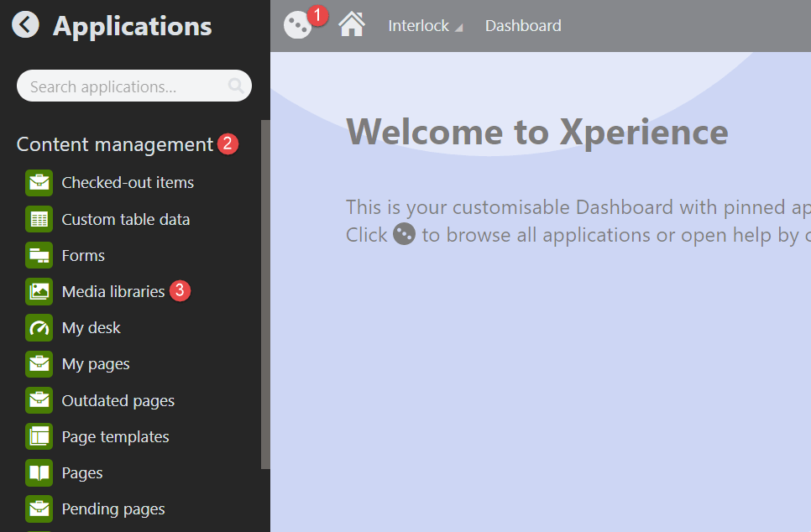Image resolution: width=811 pixels, height=532 pixels.
Task: Click the Checked-out items briefcase icon
Action: (39, 182)
